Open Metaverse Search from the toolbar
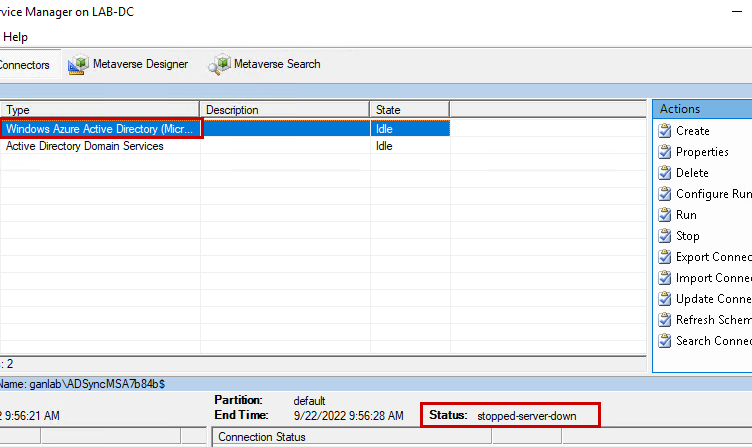 tap(265, 64)
